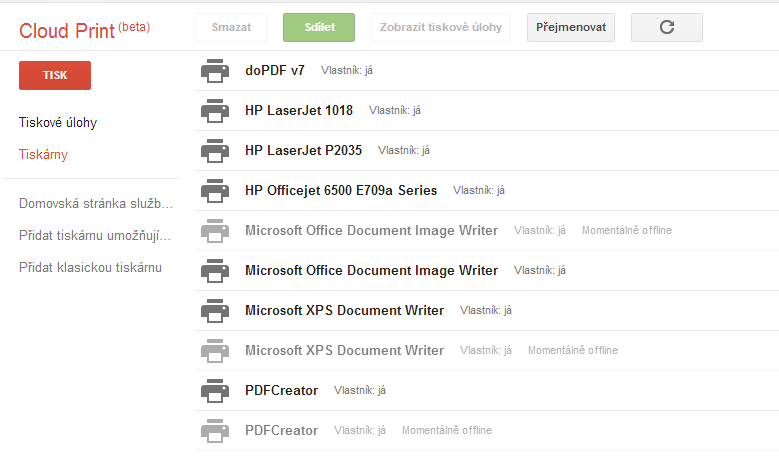Open the Přidat klasickou tiskárnu link
This screenshot has height=459, width=779.
coord(90,268)
